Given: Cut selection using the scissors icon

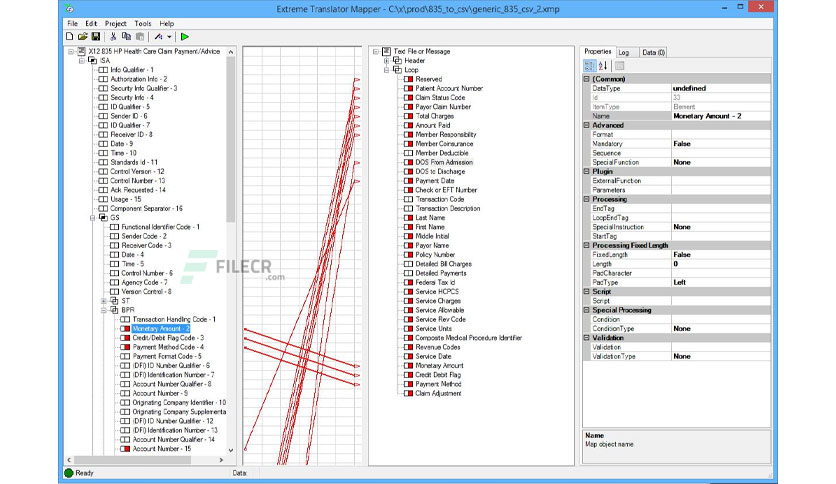Looking at the screenshot, I should tap(113, 37).
